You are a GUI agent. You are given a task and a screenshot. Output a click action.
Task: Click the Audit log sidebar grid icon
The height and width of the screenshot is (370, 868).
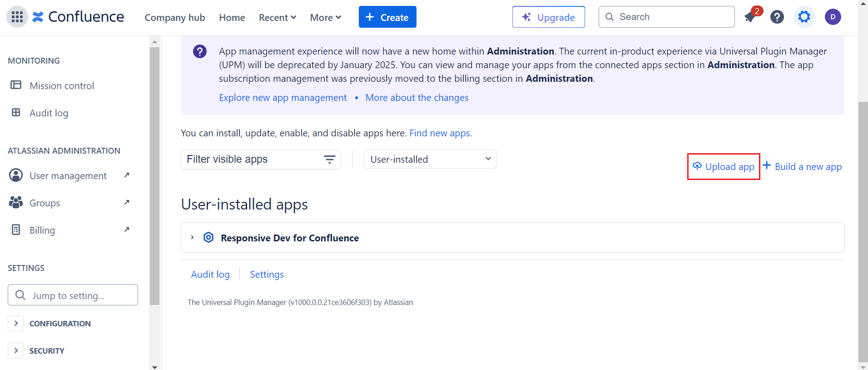click(16, 112)
